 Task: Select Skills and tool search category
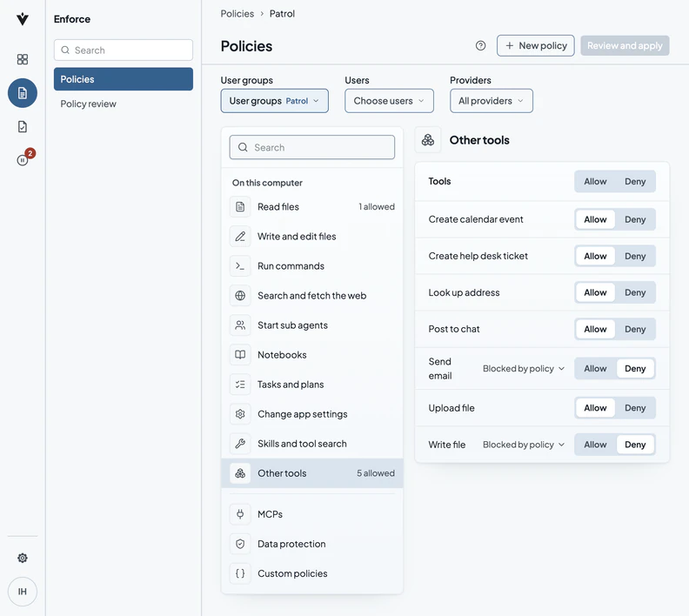(312, 444)
